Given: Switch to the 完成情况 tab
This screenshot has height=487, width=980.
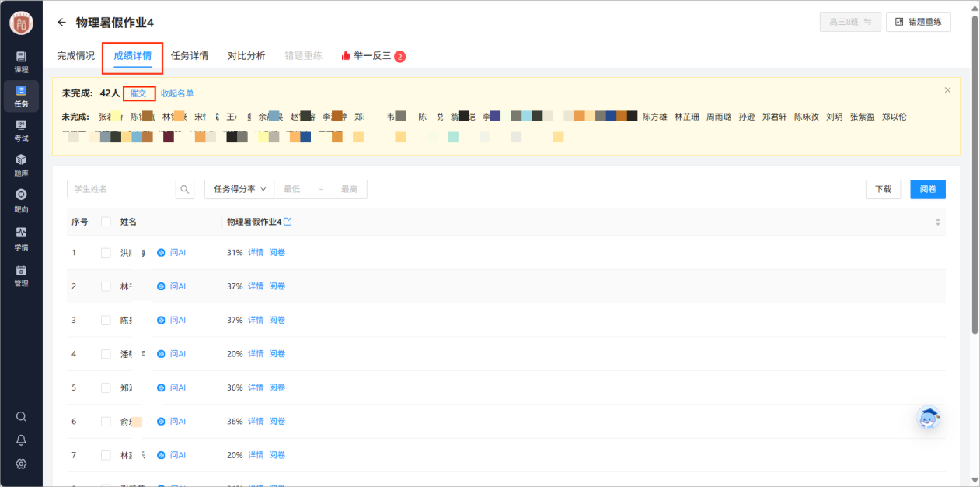Looking at the screenshot, I should coord(76,56).
